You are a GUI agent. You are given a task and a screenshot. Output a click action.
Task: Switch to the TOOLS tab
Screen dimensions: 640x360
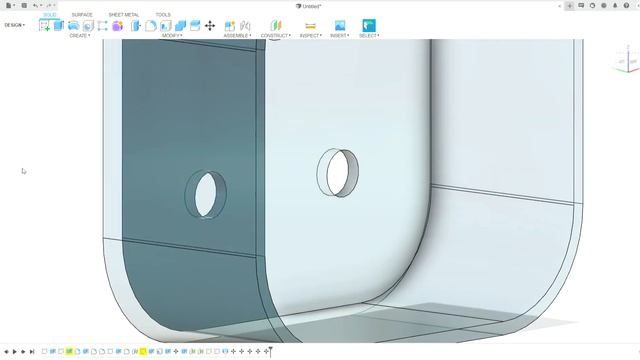(163, 15)
